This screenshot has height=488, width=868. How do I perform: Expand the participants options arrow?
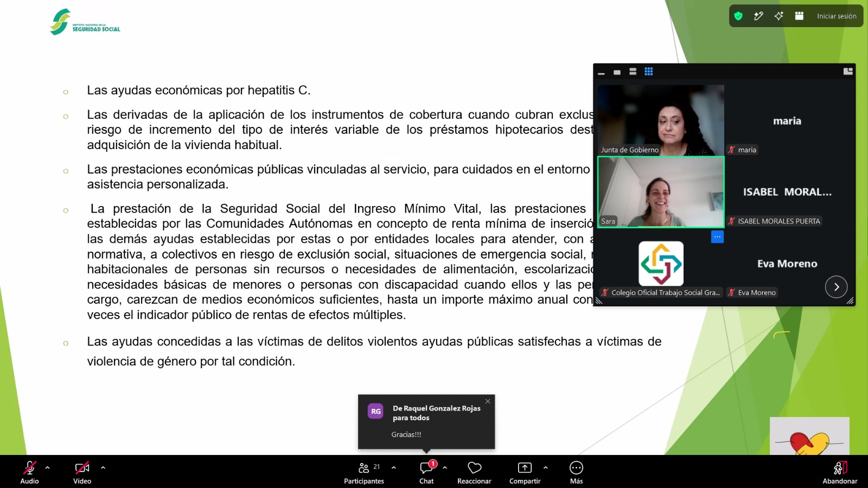pyautogui.click(x=394, y=467)
